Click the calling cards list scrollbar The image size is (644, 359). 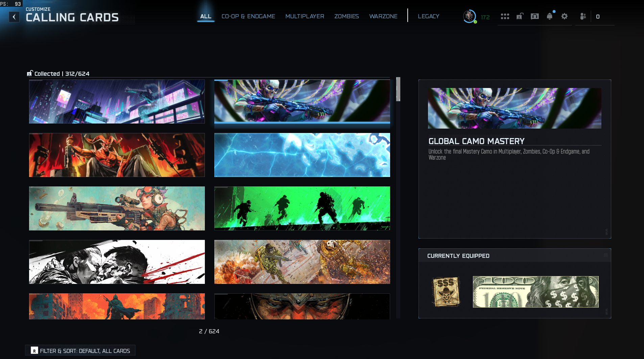pos(398,198)
